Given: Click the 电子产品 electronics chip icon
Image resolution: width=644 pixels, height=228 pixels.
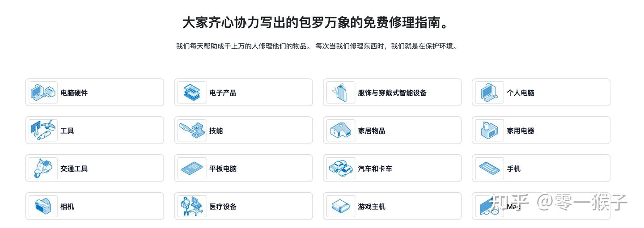Looking at the screenshot, I should click(x=192, y=93).
